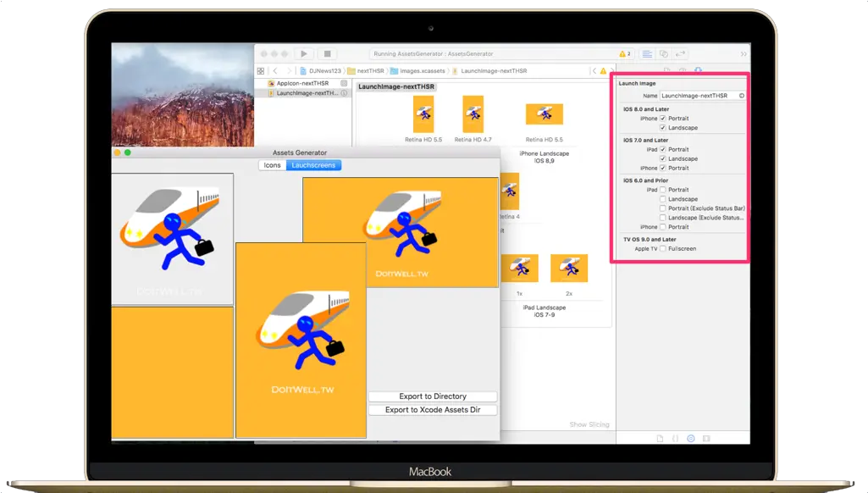Enable Apple TV Fullscreen checkbox

point(663,249)
